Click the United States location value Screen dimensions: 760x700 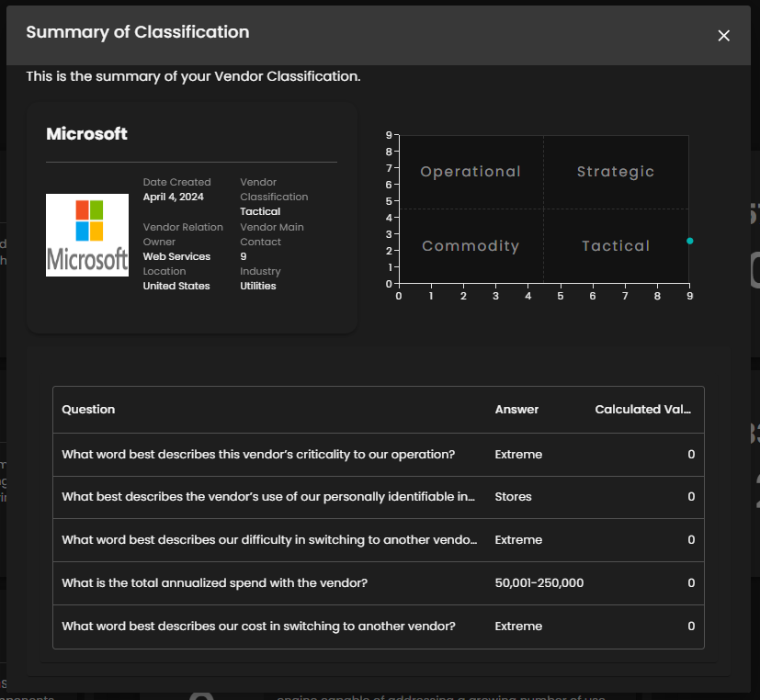176,286
